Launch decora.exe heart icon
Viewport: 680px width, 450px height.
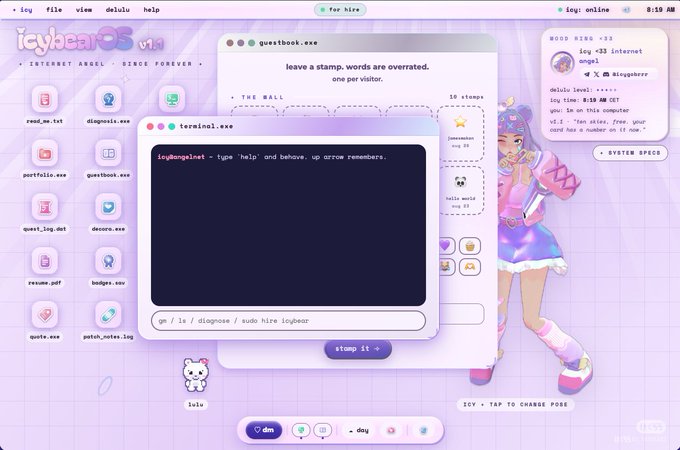tap(108, 208)
